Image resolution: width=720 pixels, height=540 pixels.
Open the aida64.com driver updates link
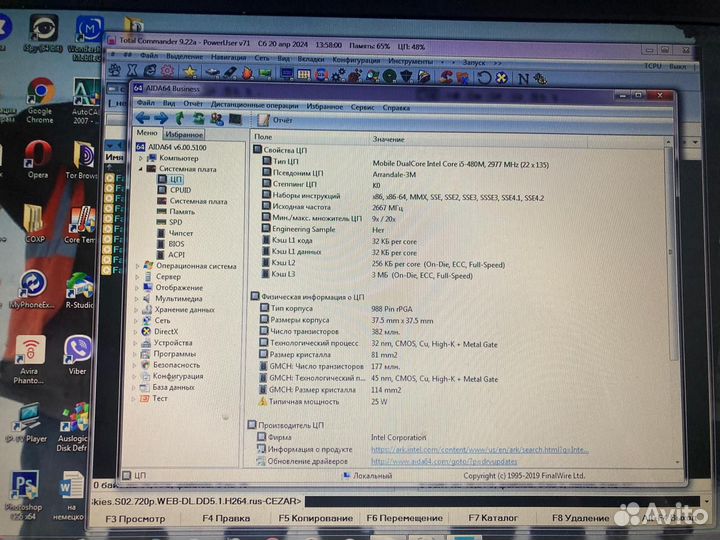[x=444, y=461]
